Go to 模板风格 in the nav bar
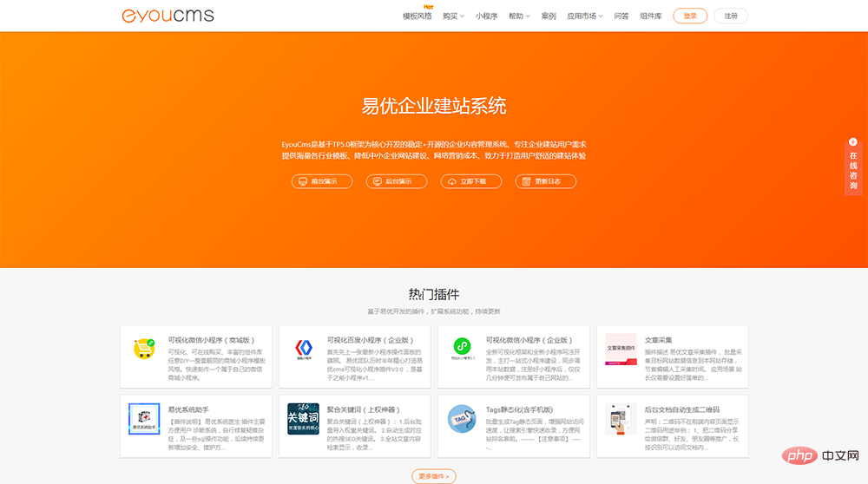Image resolution: width=868 pixels, height=484 pixels. coord(417,16)
